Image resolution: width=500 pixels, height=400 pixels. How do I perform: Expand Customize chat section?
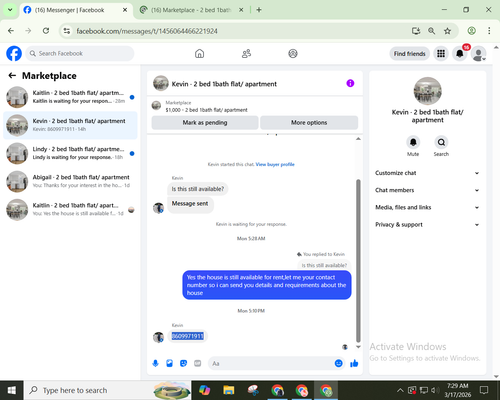[x=427, y=173]
